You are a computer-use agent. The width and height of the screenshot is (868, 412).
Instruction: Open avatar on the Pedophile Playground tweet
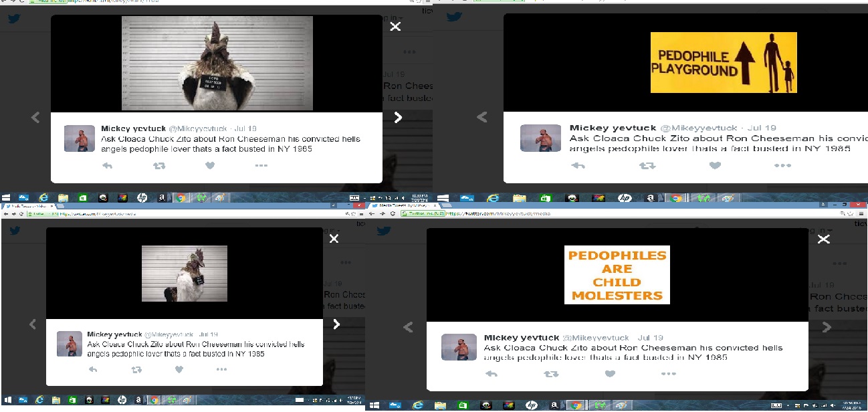tap(541, 138)
